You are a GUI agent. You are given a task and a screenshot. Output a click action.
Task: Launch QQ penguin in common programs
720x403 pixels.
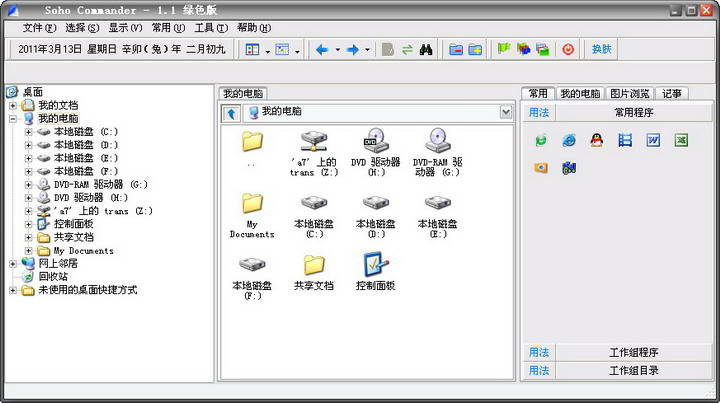[596, 140]
